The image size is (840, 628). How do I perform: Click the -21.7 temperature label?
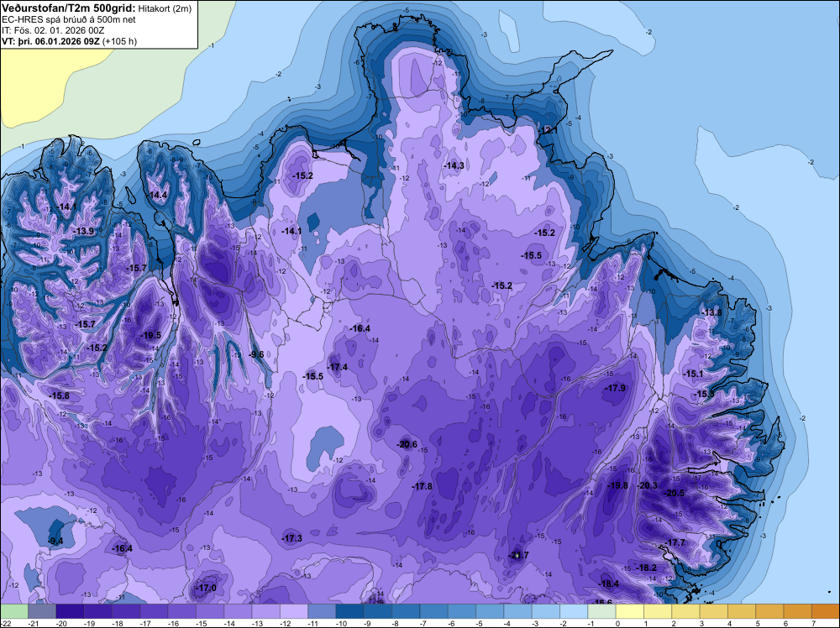point(518,555)
